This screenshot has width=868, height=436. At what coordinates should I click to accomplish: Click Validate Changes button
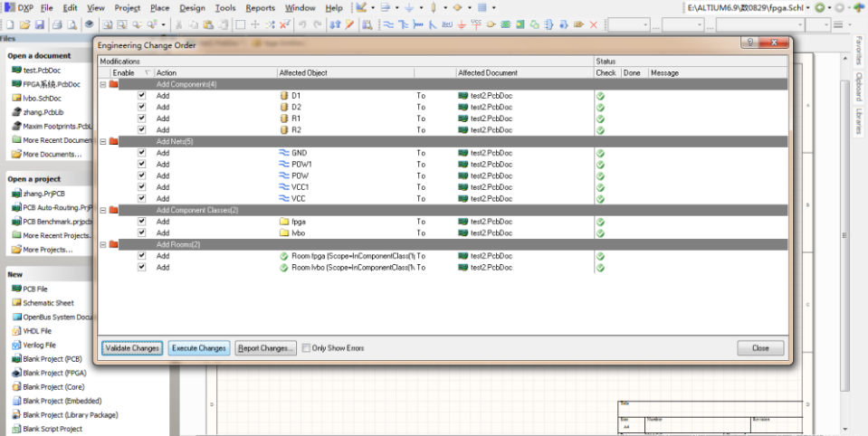point(132,348)
